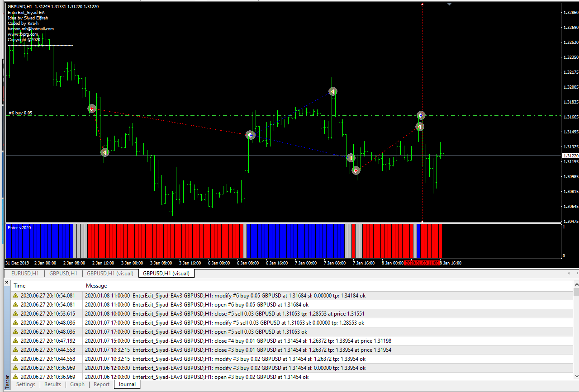Image resolution: width=579 pixels, height=392 pixels.
Task: Click journal scrollbar up arrow
Action: [576, 283]
